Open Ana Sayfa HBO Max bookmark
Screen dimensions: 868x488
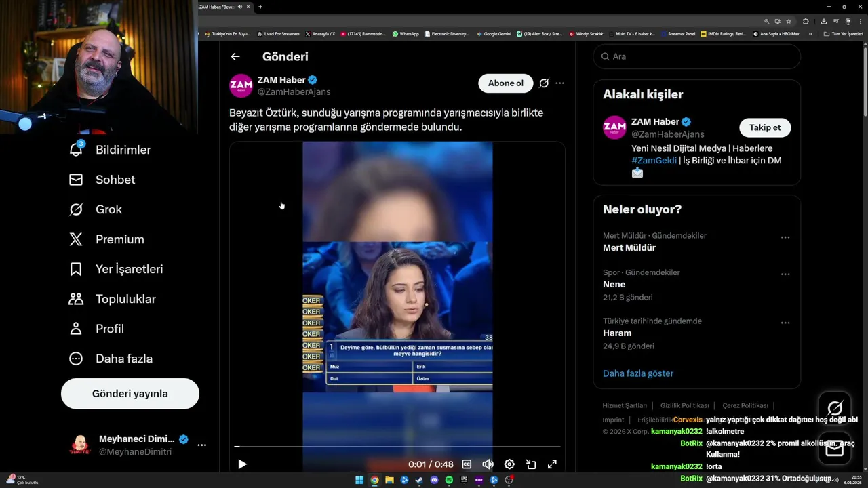click(776, 33)
